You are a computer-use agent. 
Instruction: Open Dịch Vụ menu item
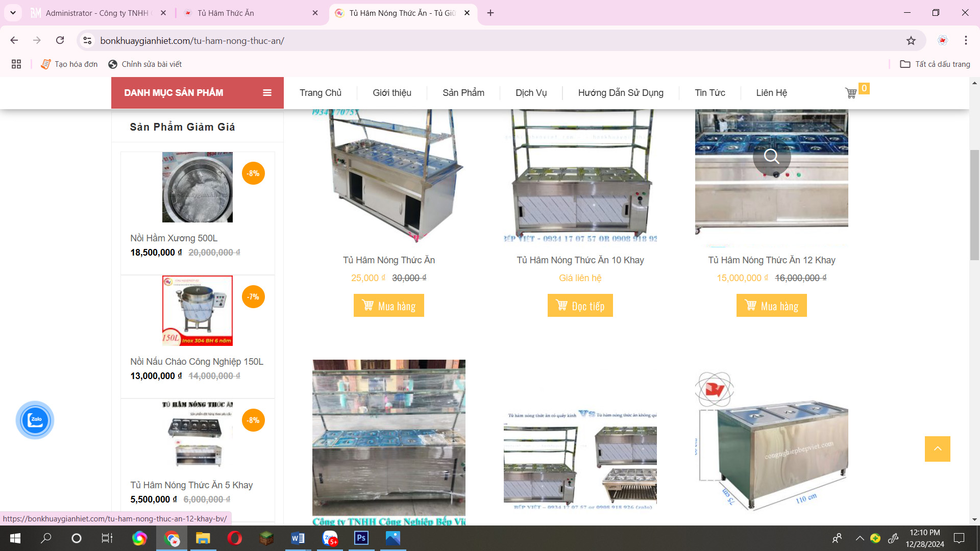(531, 93)
